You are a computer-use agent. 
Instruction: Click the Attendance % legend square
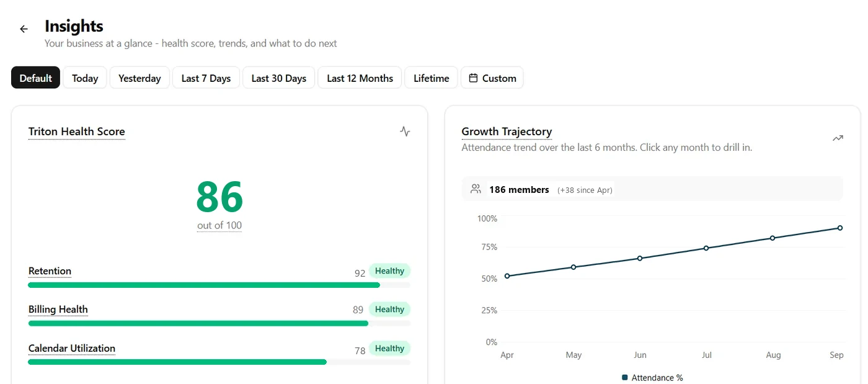[625, 377]
